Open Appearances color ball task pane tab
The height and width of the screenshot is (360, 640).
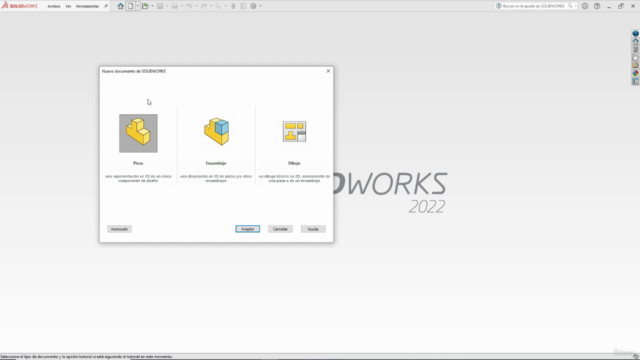636,73
